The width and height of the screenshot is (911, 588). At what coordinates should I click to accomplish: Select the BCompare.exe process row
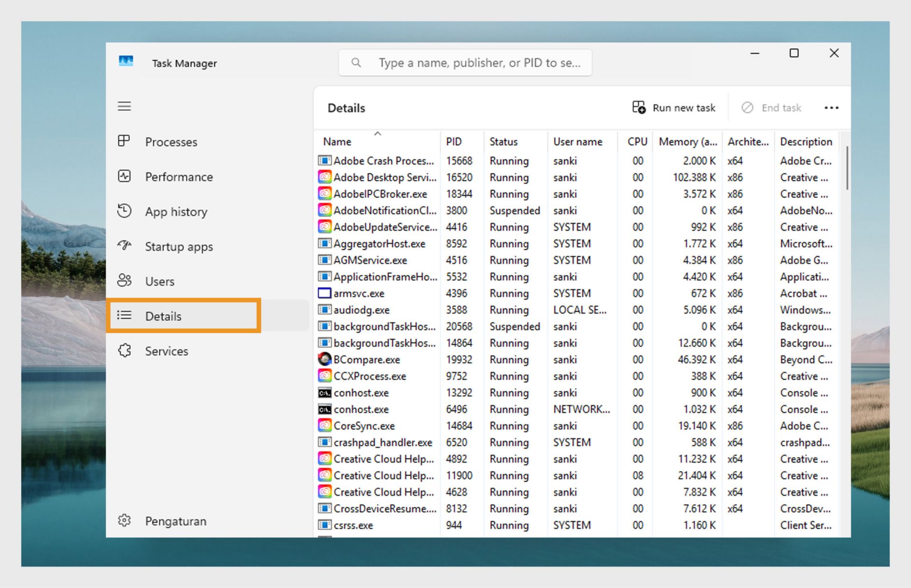[x=366, y=359]
